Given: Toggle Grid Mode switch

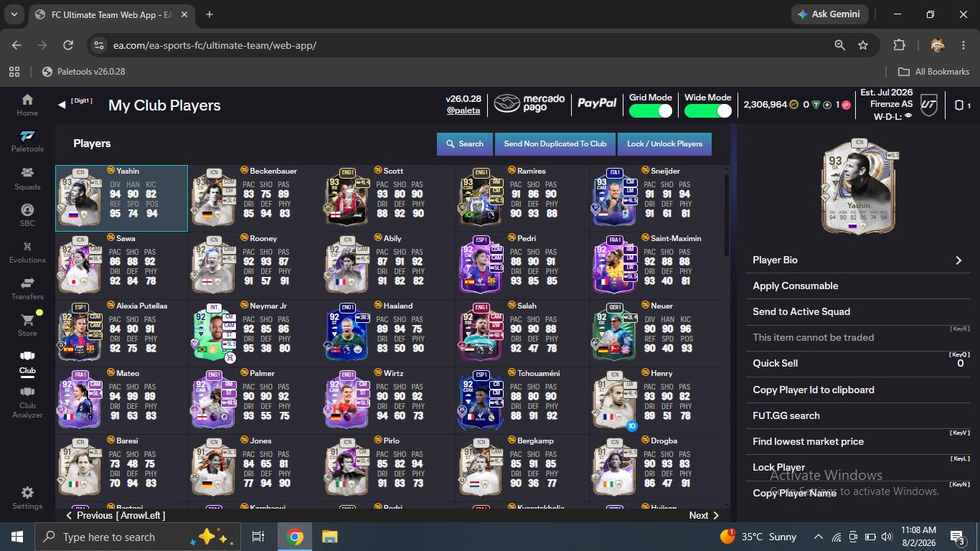Looking at the screenshot, I should point(651,110).
